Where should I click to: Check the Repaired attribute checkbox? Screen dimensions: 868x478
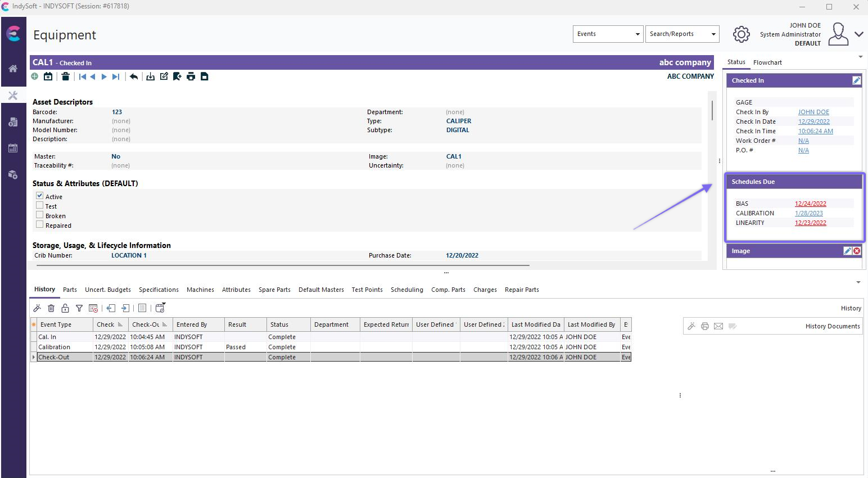[40, 224]
